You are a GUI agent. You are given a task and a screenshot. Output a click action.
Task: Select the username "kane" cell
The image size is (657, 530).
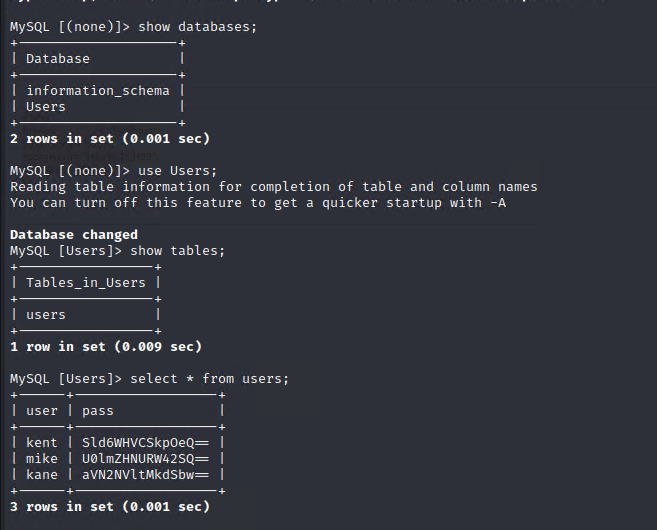tap(42, 475)
